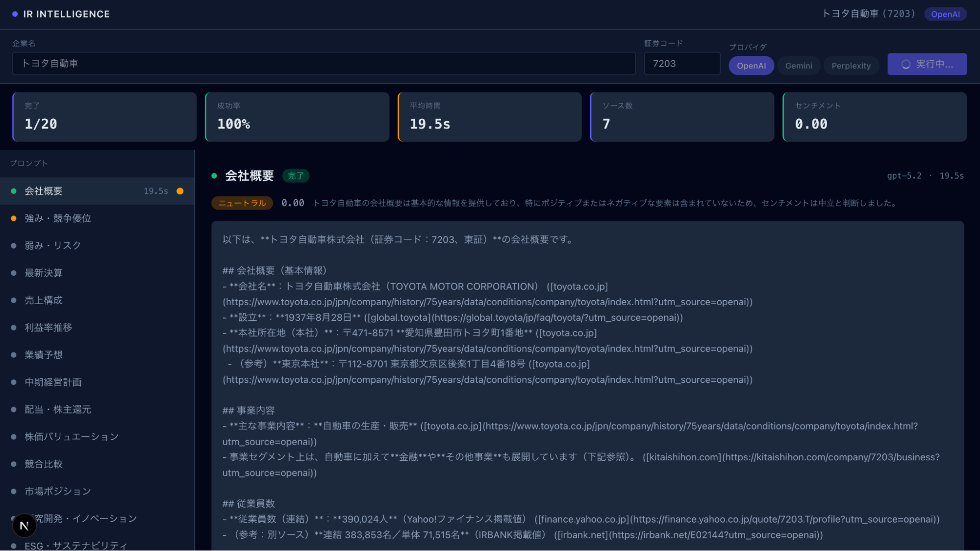The height and width of the screenshot is (551, 980).
Task: Keep OpenAI selected as the provider
Action: point(751,65)
